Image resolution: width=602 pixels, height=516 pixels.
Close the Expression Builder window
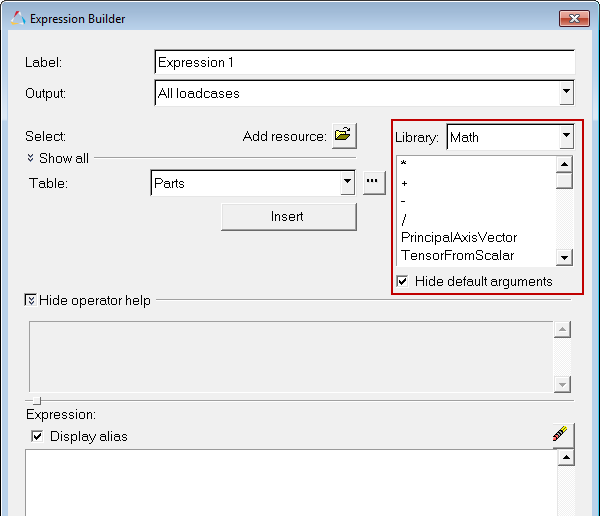point(574,18)
